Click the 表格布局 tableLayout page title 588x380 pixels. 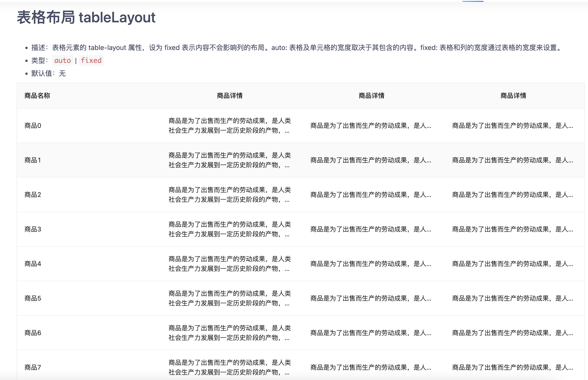pos(86,18)
